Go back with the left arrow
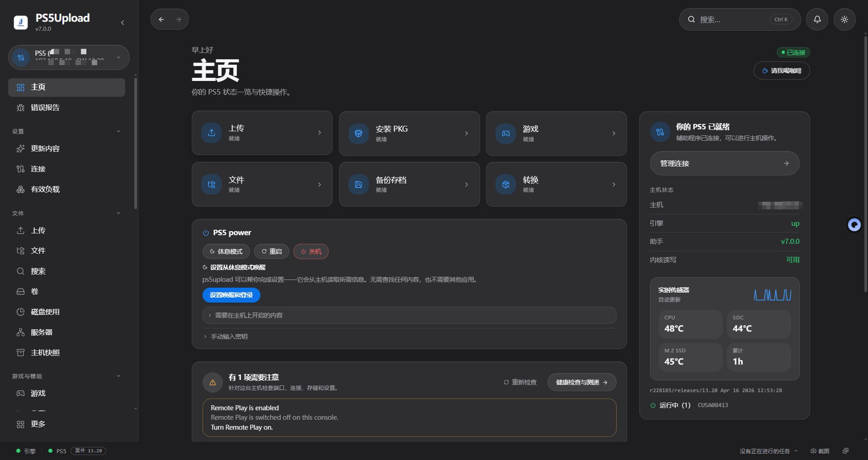This screenshot has width=868, height=460. coord(161,19)
